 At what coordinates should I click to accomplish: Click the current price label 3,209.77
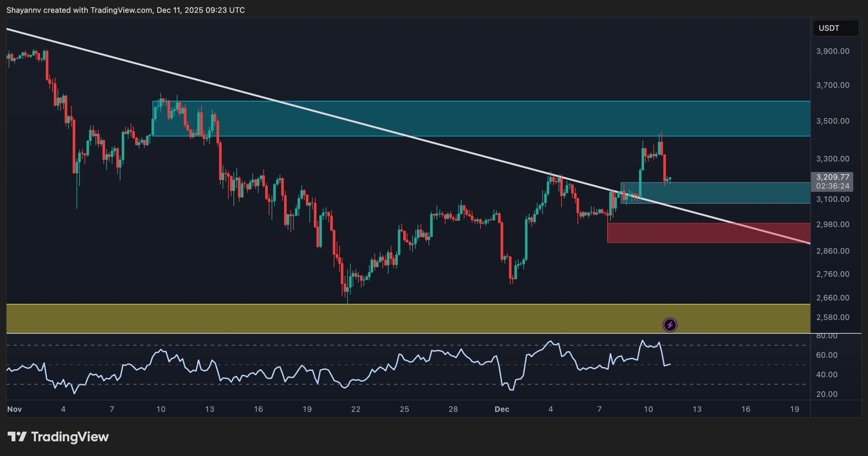832,177
